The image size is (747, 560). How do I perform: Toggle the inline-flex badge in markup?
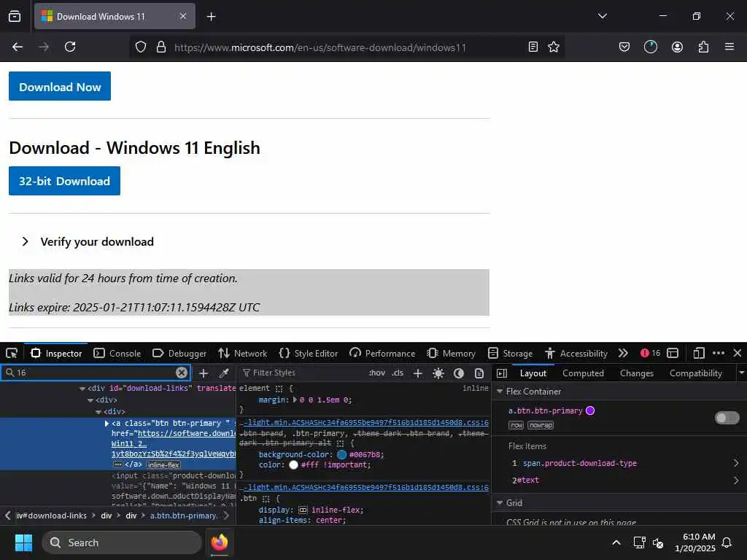coord(163,464)
